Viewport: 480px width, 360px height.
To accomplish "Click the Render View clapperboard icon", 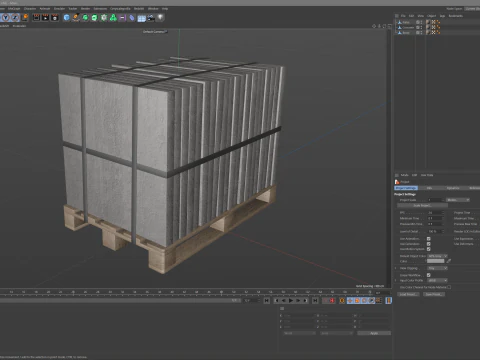I will point(36,18).
